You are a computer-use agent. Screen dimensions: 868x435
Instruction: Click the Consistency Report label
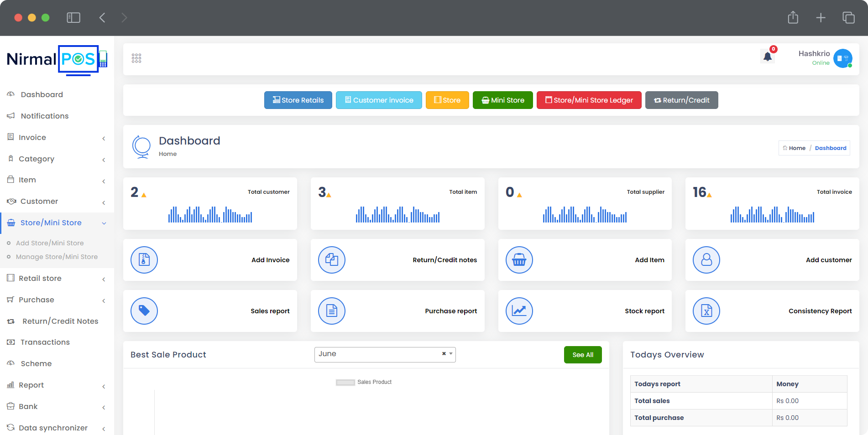820,311
